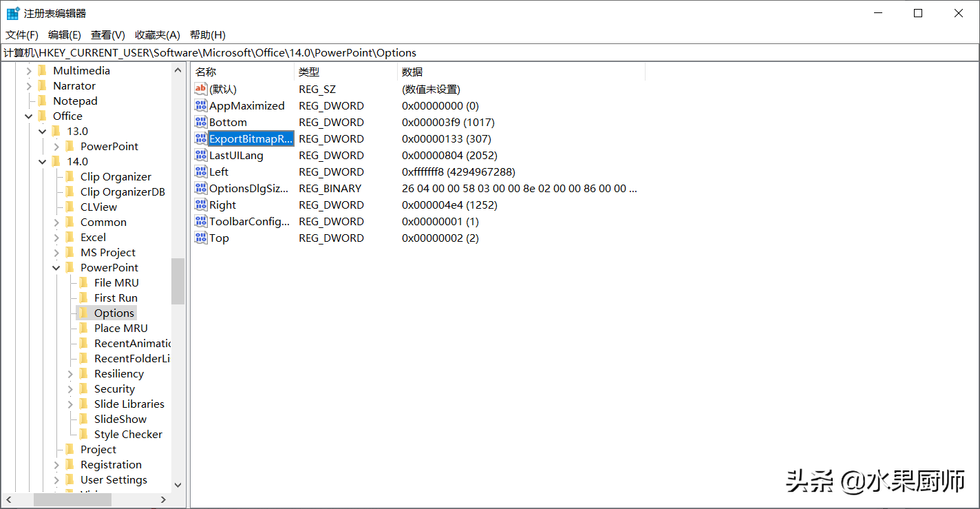Click the Project folder icon
This screenshot has height=509, width=980.
70,449
